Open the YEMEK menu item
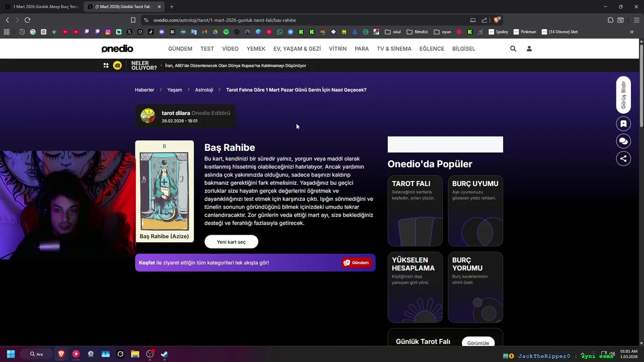Screen dimensions: 644x362 tap(256, 49)
